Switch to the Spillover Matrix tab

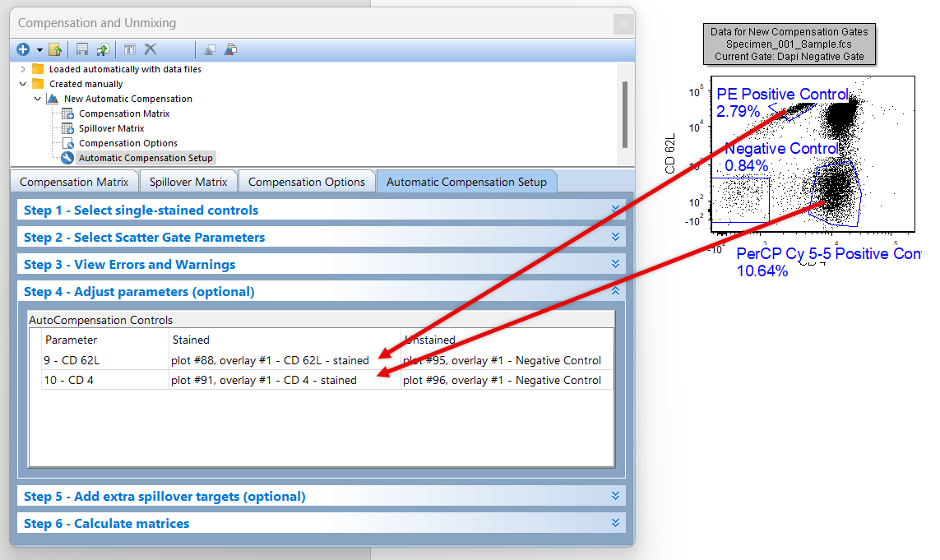188,182
